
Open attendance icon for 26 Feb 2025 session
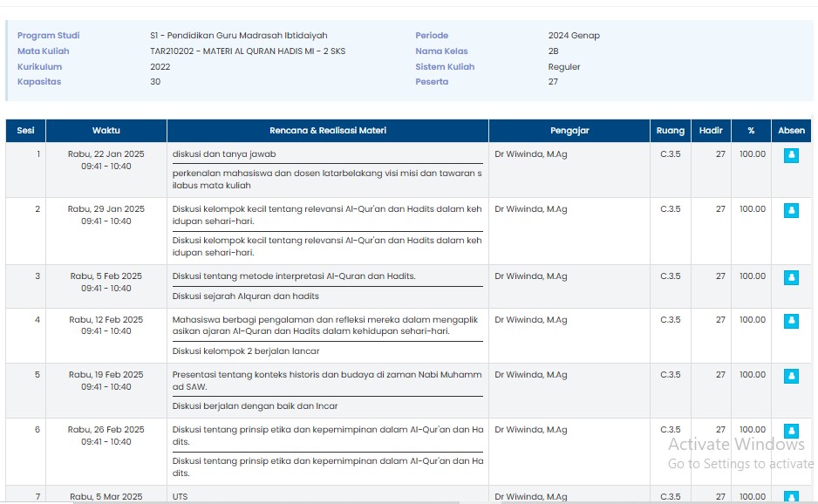791,431
